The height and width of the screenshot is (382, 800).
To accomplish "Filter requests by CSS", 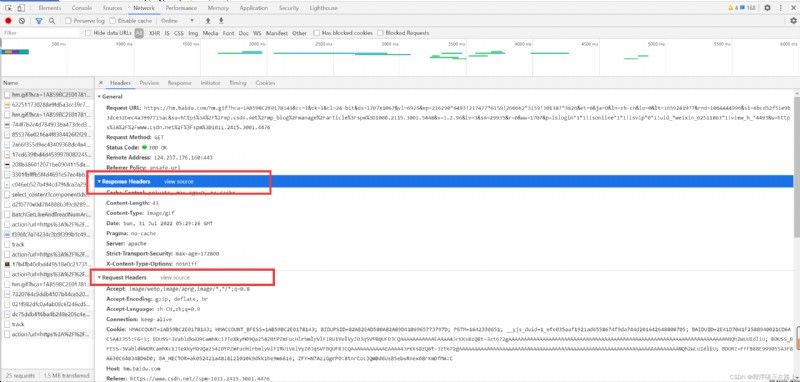I will pos(179,33).
